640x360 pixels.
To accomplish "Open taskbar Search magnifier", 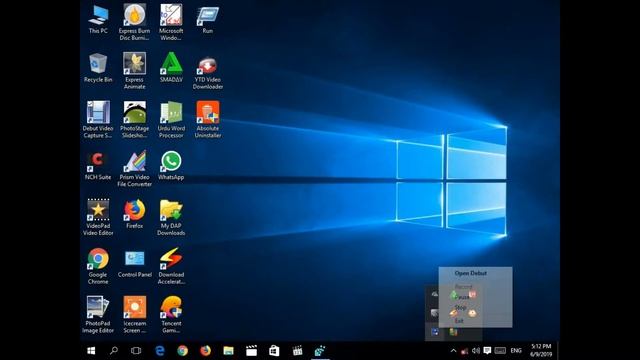I will coord(114,351).
